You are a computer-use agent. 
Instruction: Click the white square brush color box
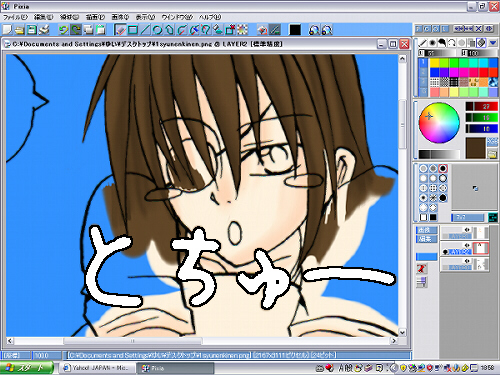tap(423, 217)
